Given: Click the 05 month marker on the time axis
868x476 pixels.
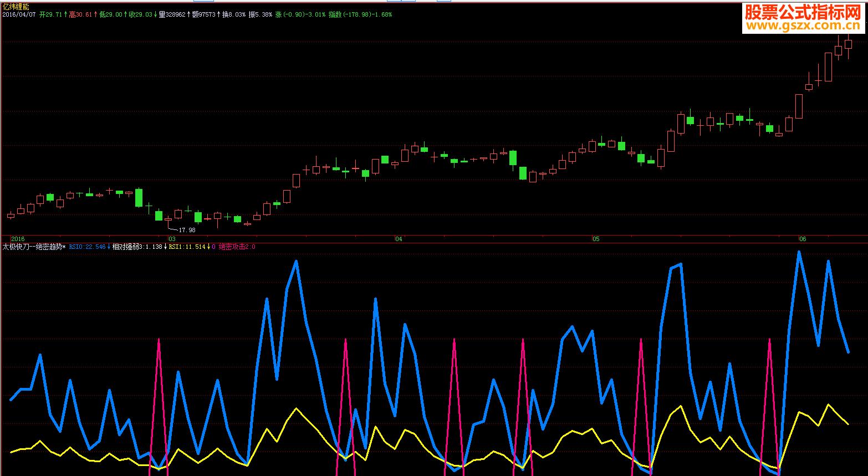Looking at the screenshot, I should click(x=596, y=239).
